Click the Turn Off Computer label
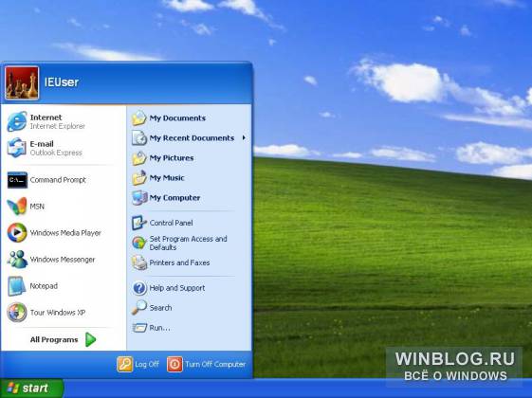532x398 pixels. pyautogui.click(x=215, y=364)
